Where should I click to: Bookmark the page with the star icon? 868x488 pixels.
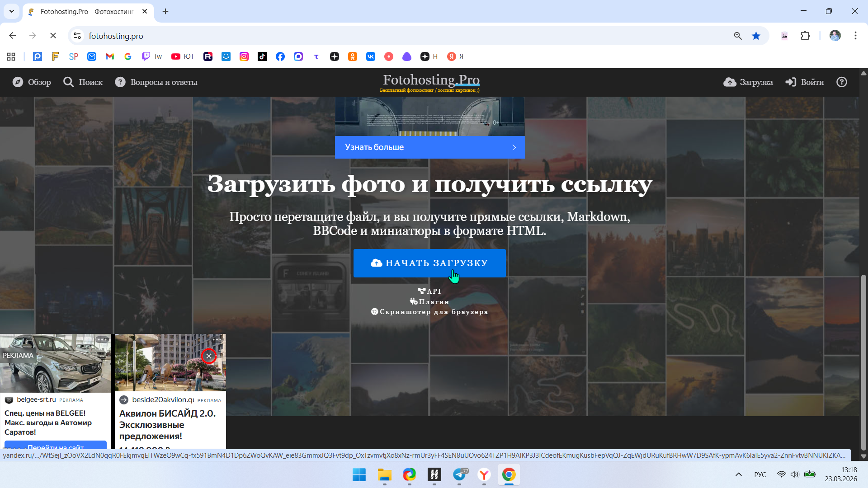point(756,36)
